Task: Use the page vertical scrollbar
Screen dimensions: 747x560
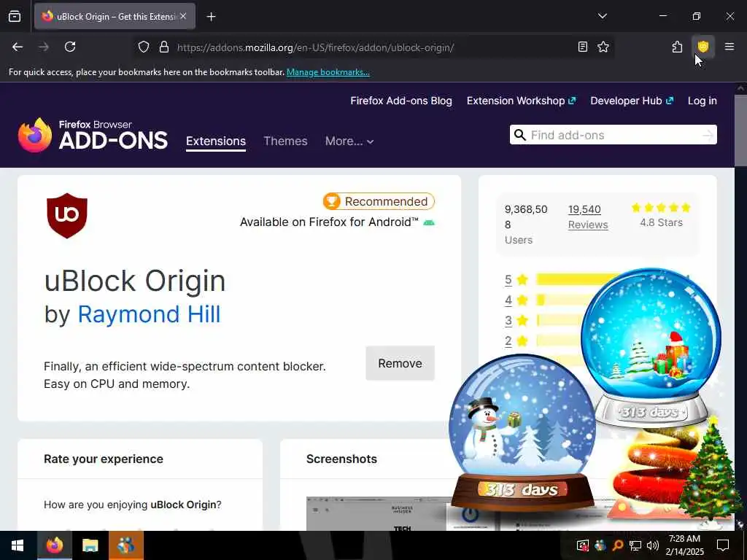Action: [x=740, y=131]
